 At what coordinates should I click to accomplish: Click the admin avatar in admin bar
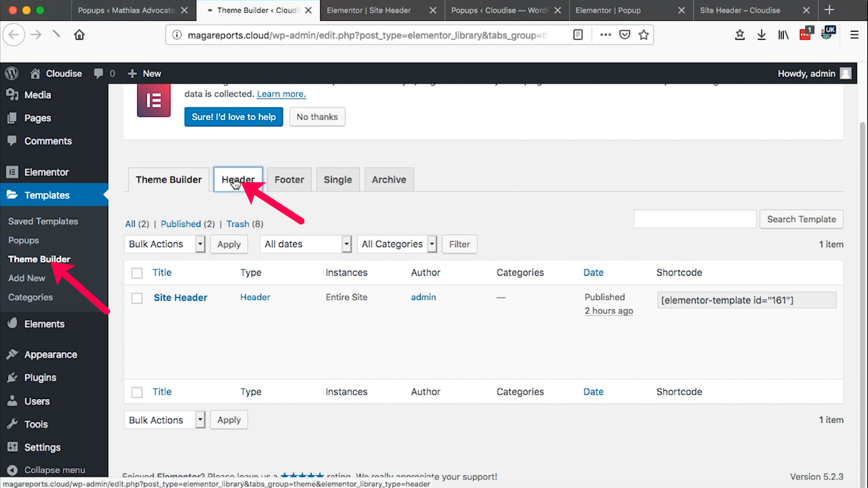point(845,74)
